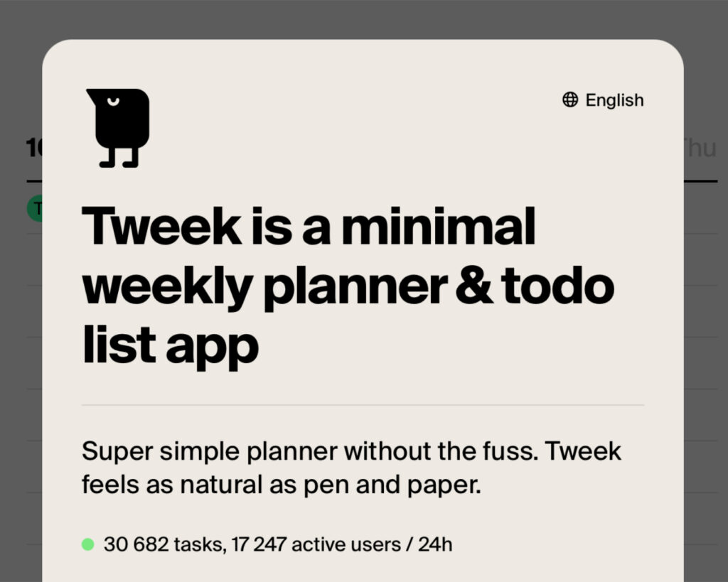
Task: Click the divider line under the headline
Action: click(363, 405)
